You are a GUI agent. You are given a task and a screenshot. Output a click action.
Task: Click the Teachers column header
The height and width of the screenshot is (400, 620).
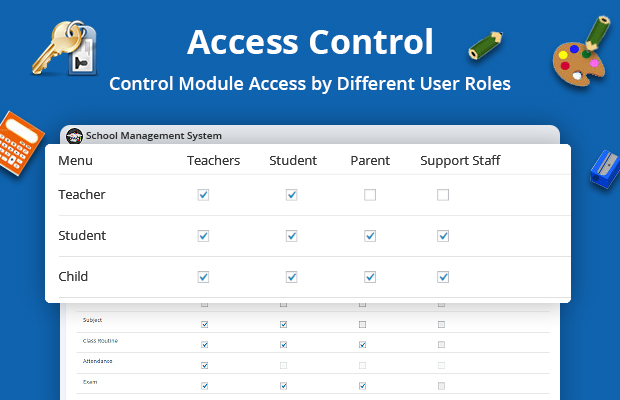(213, 160)
